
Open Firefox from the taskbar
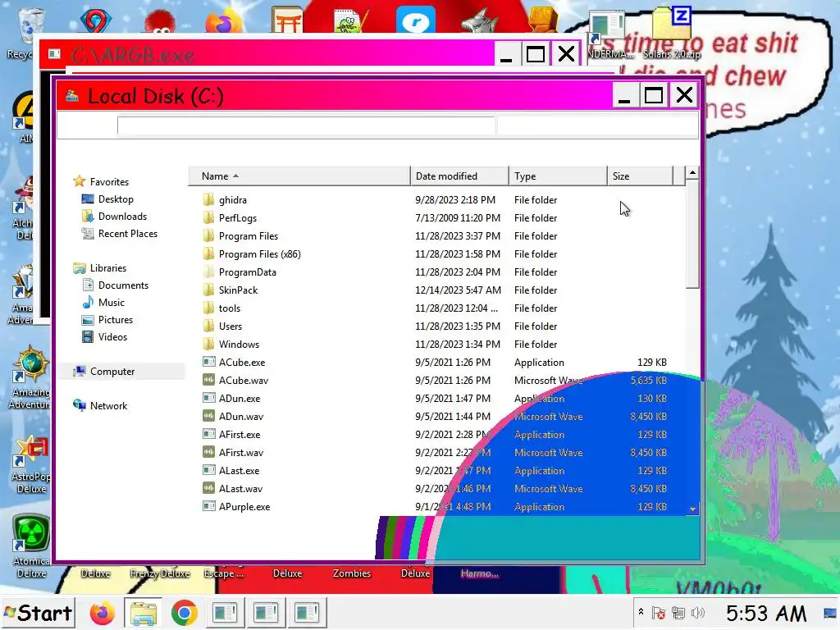102,613
